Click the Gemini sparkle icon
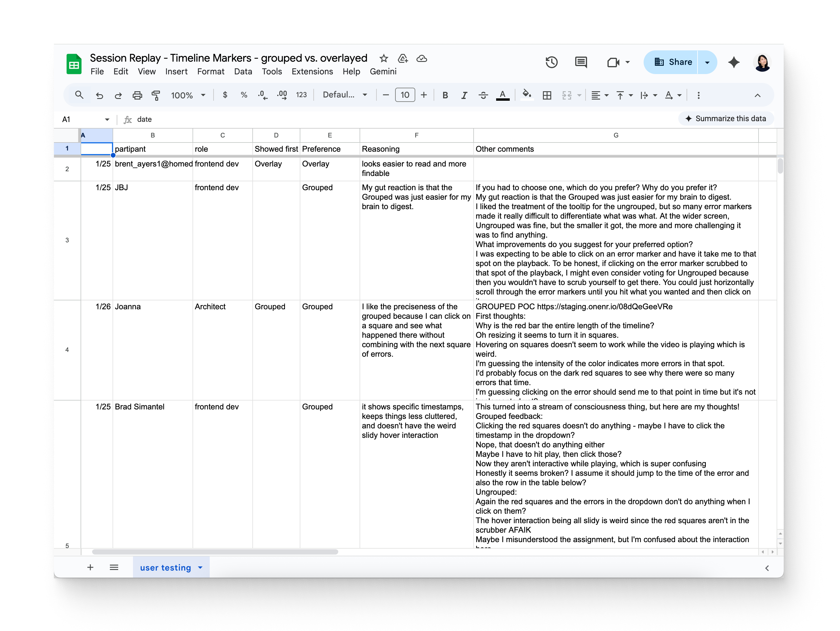840x631 pixels. [x=734, y=62]
